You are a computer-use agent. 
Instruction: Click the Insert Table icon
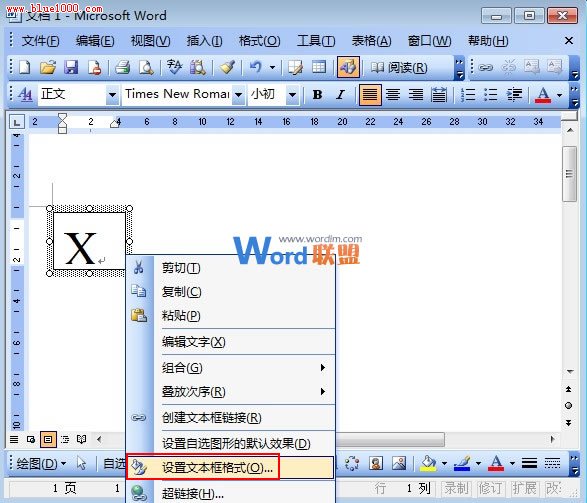coord(319,67)
